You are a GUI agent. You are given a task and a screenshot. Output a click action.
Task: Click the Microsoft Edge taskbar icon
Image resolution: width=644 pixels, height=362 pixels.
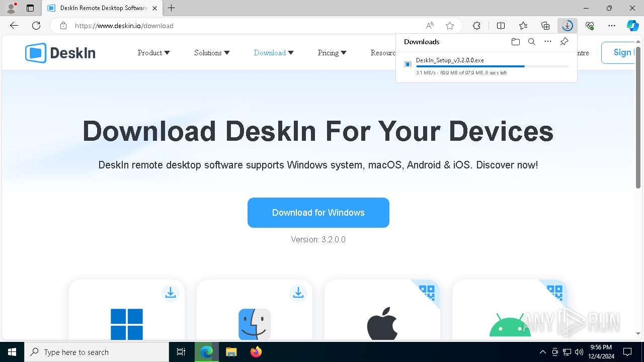click(207, 352)
